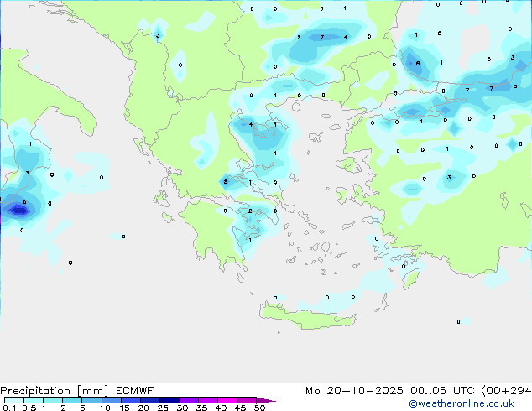Select the 30–35 mm purple legend swatch
This screenshot has height=411, width=532.
tap(189, 400)
